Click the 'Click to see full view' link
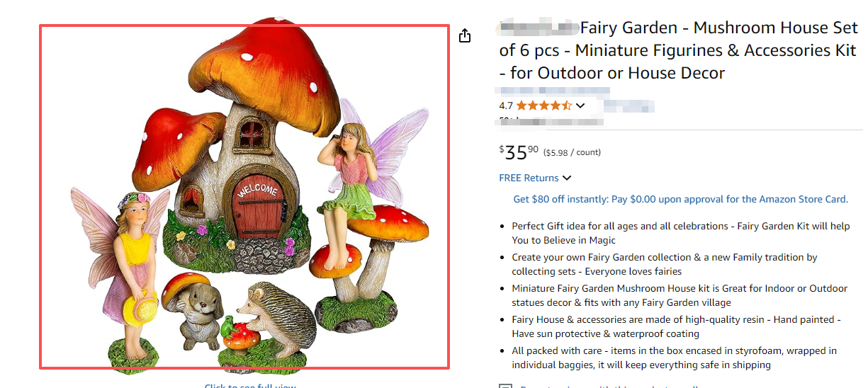The height and width of the screenshot is (388, 868). point(250,385)
